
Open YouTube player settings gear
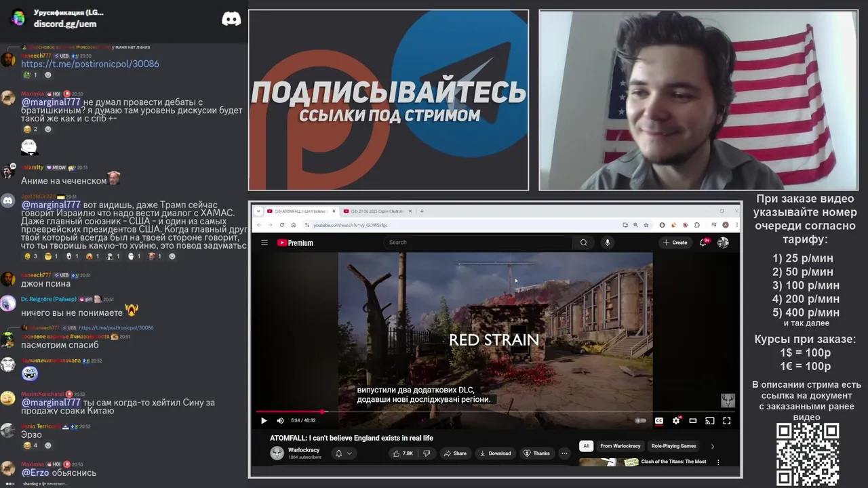[676, 421]
